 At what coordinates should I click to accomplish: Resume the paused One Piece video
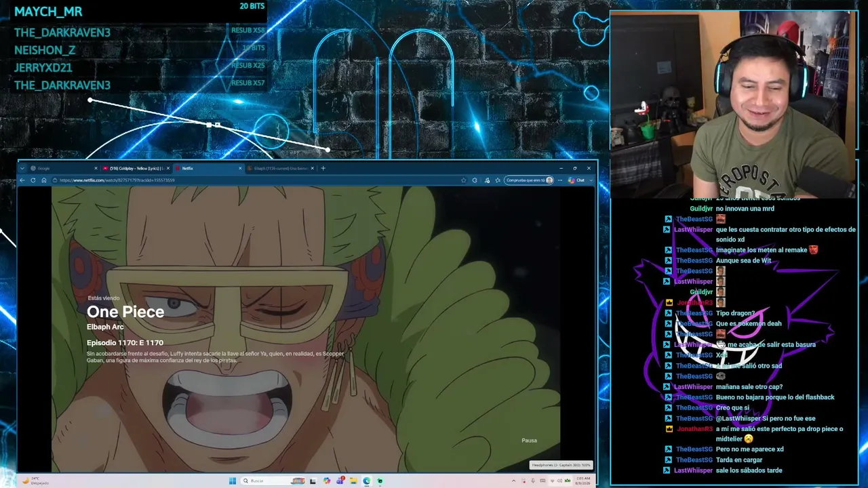[x=306, y=329]
